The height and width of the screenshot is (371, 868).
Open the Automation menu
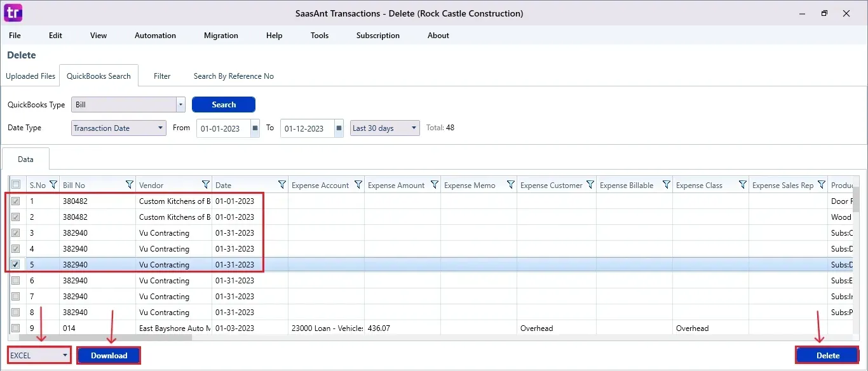tap(155, 36)
